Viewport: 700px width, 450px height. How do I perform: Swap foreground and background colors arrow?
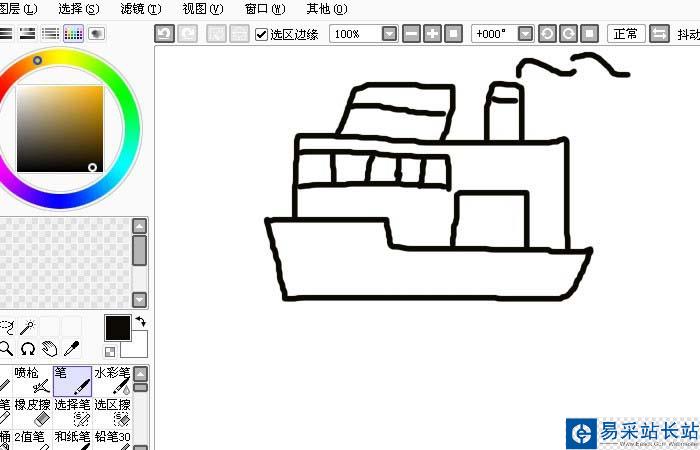(141, 321)
